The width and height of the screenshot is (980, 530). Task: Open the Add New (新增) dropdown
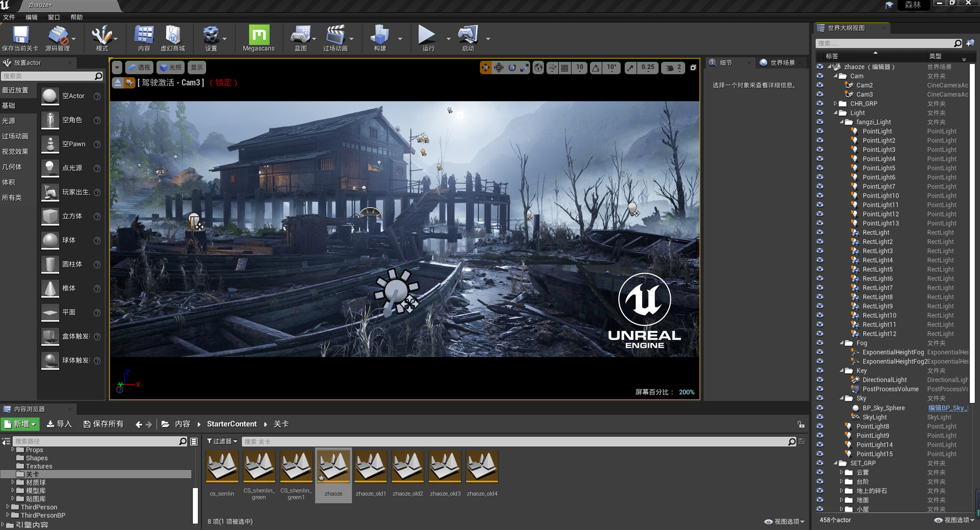20,424
